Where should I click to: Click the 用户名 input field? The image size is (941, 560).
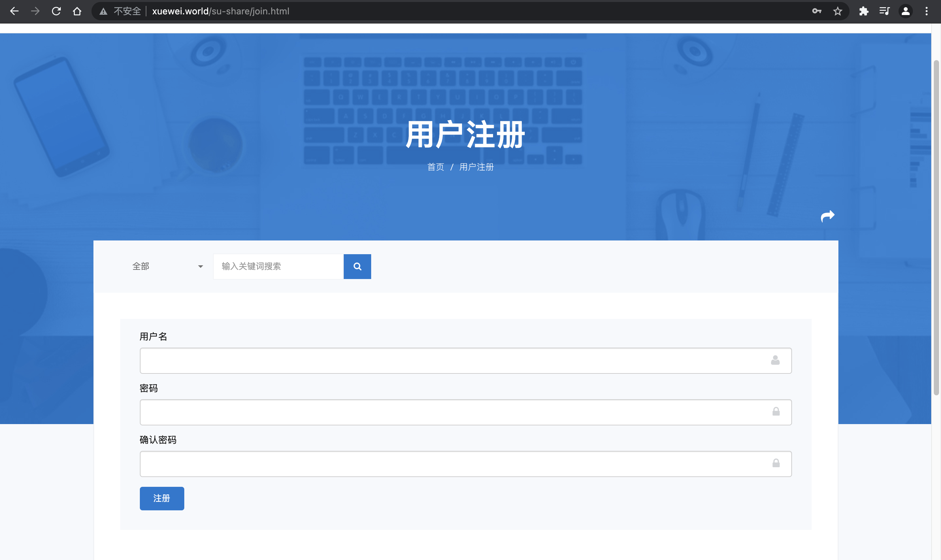coord(453,360)
